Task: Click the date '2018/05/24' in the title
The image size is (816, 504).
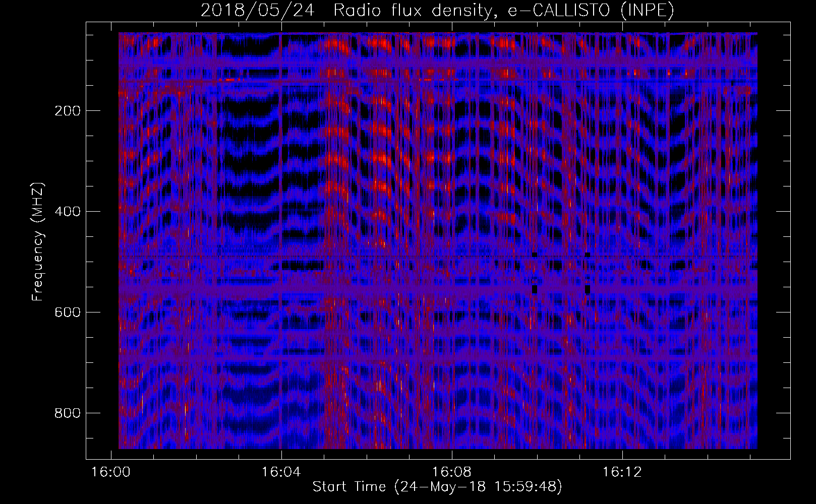Action: 258,11
